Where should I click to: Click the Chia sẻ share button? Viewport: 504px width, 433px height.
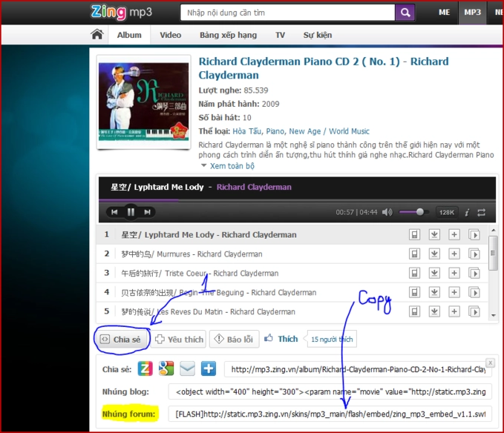pos(122,340)
